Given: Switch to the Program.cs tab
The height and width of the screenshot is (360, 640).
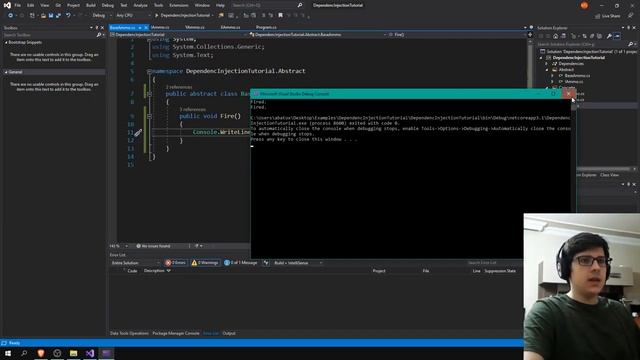Looking at the screenshot, I should [x=266, y=27].
